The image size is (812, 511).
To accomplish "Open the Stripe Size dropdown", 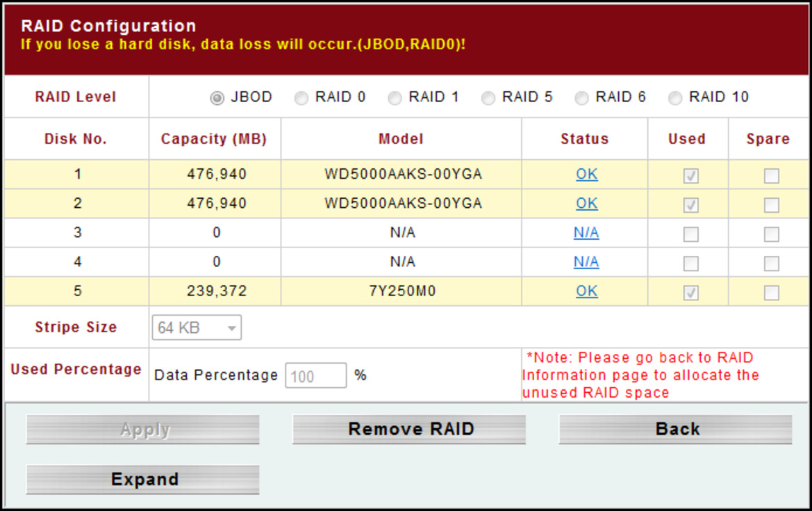I will pos(197,327).
